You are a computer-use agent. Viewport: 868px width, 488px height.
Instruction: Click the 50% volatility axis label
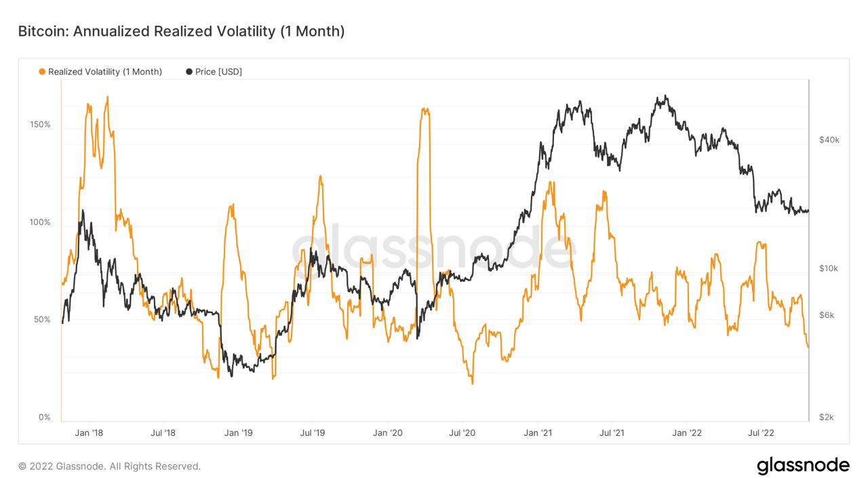coord(42,319)
